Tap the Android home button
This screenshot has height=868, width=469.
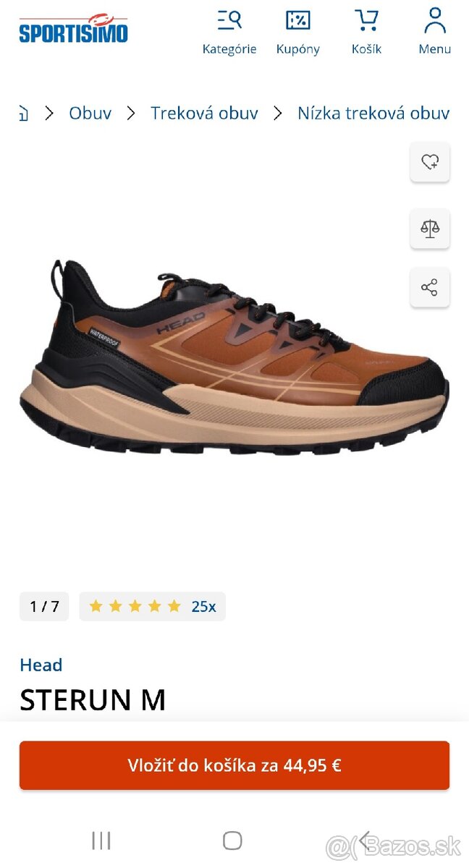(x=232, y=841)
